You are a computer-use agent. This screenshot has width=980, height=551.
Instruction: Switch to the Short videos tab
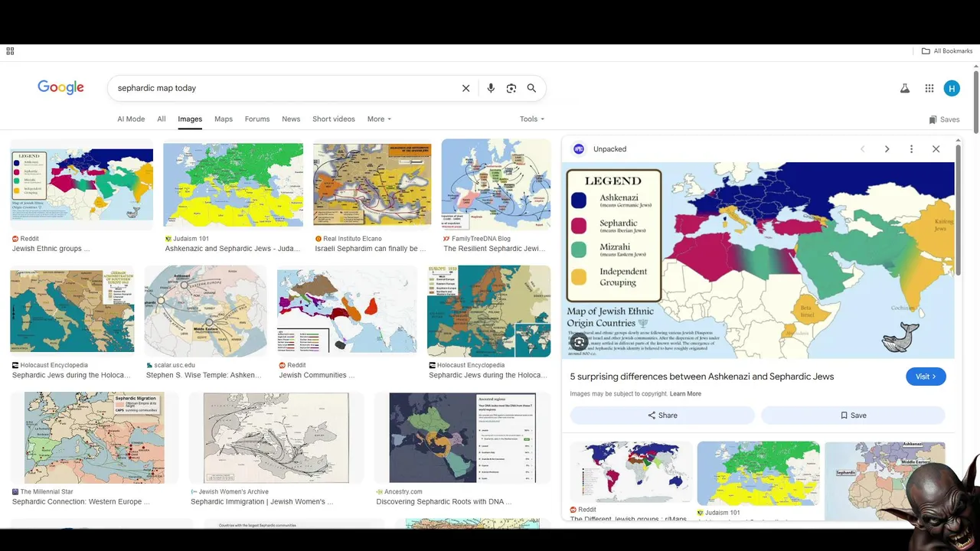click(334, 119)
